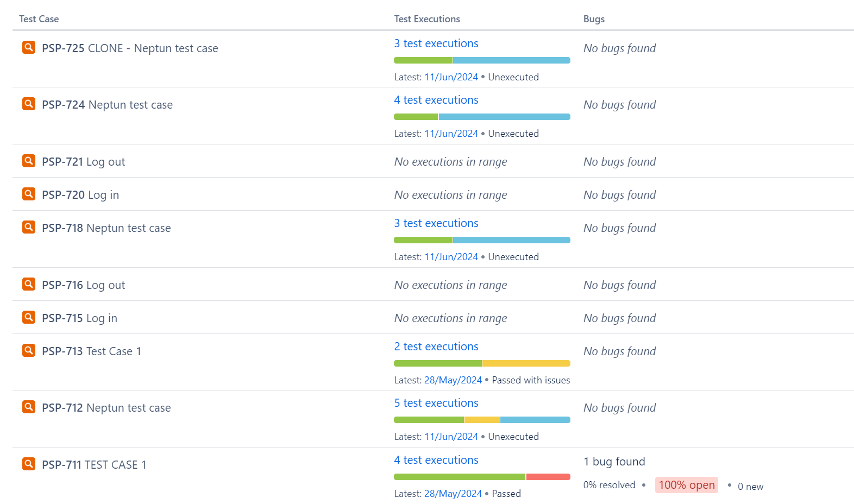Viewport: 854px width, 504px height.
Task: Open the 2 test executions link for PSP-713
Action: tap(436, 346)
